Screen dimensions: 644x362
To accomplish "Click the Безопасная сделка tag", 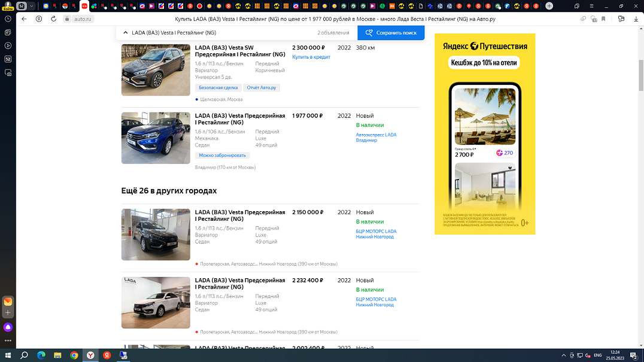I will pos(218,88).
